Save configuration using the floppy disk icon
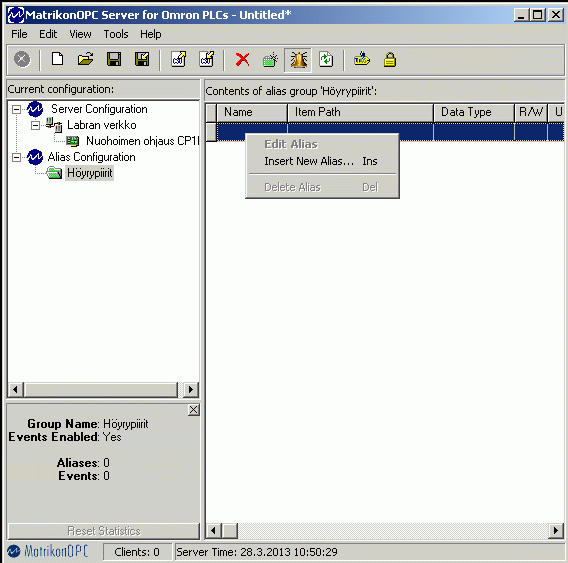Image resolution: width=568 pixels, height=563 pixels. [x=114, y=59]
